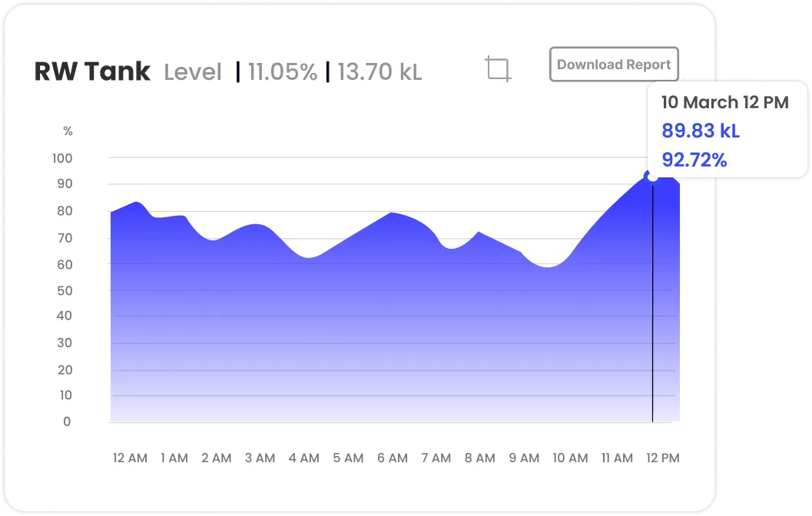Click the 92.72% value in the tooltip
This screenshot has width=812, height=516.
click(x=694, y=160)
